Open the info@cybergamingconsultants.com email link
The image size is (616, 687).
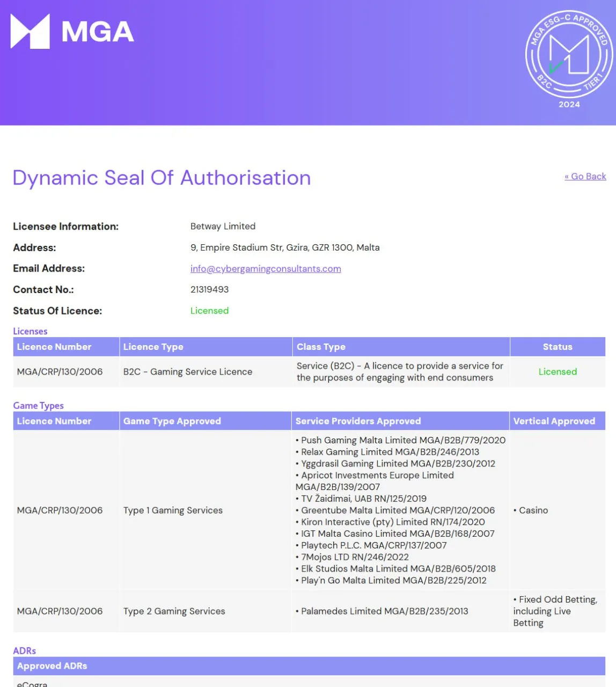tap(266, 268)
